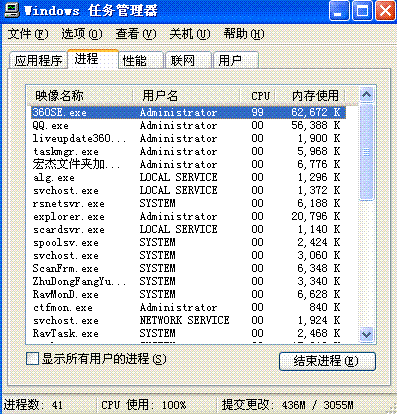Select the 宏杰文件夹加... process row
This screenshot has height=414, width=397.
pos(188,164)
